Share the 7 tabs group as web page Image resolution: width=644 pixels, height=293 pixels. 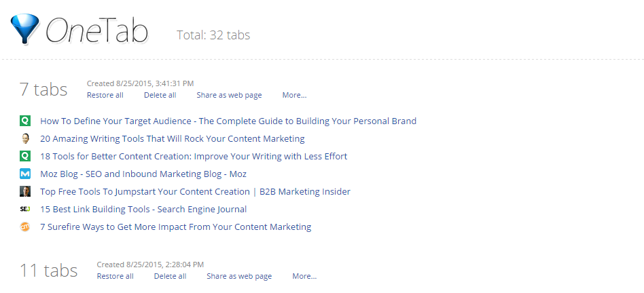click(x=229, y=95)
